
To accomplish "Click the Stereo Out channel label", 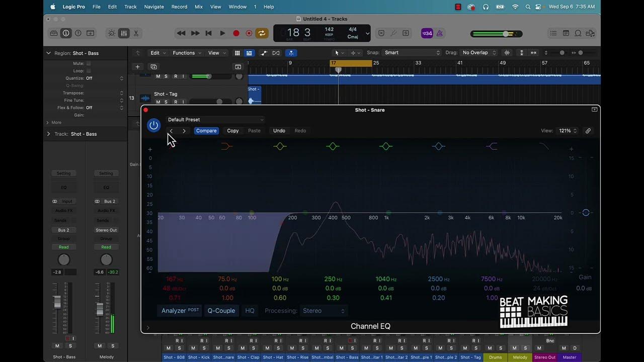I will [545, 357].
